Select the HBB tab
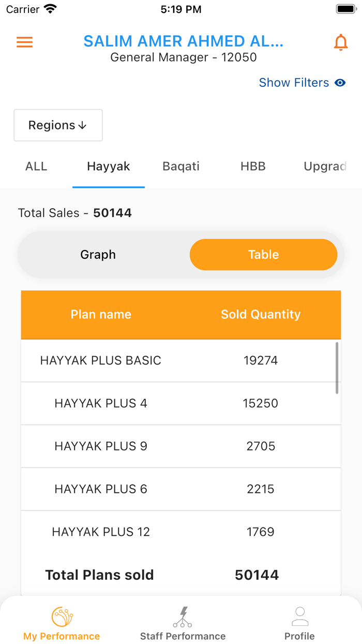 253,166
